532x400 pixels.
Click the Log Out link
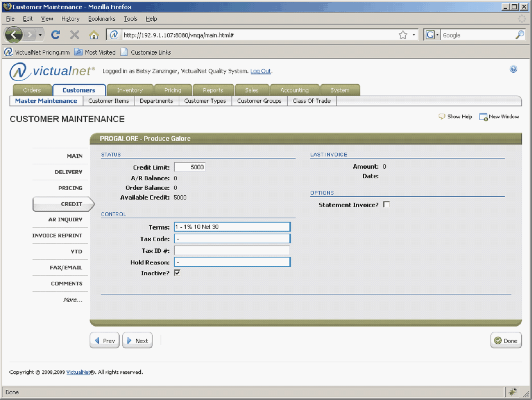click(261, 71)
